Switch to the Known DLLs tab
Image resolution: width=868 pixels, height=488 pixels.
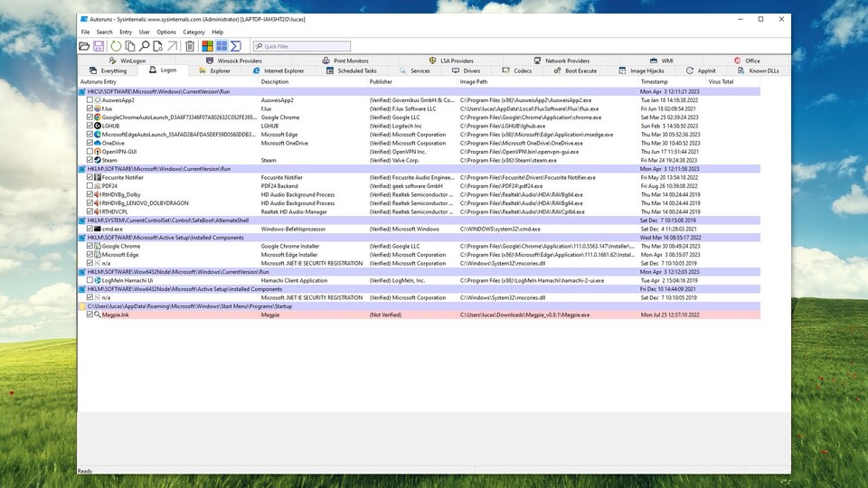pos(759,70)
